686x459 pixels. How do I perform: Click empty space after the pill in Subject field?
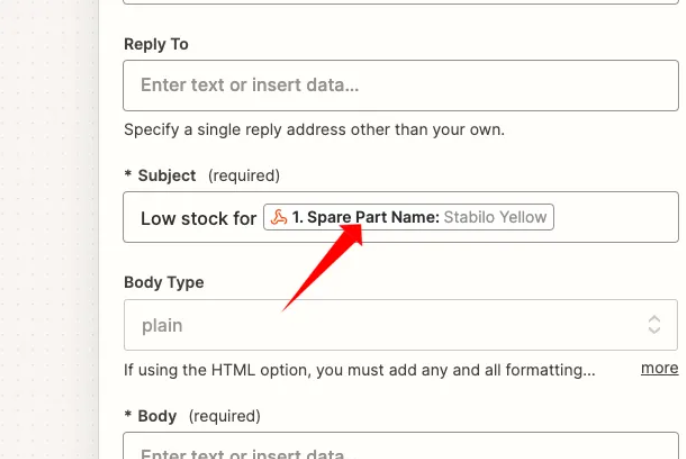pyautogui.click(x=615, y=217)
